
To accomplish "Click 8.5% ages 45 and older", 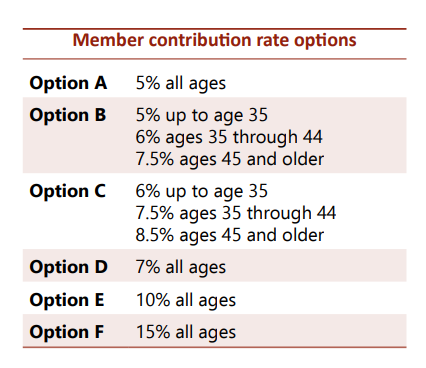I will click(230, 235).
